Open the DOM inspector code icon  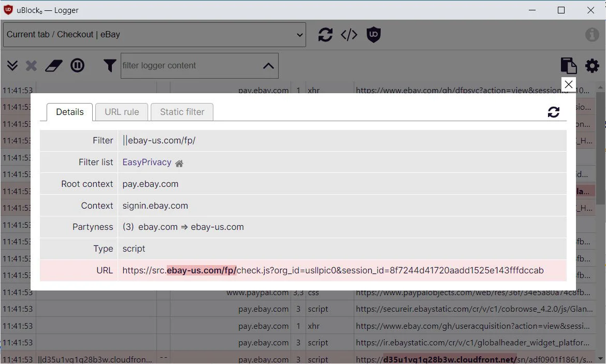[349, 35]
